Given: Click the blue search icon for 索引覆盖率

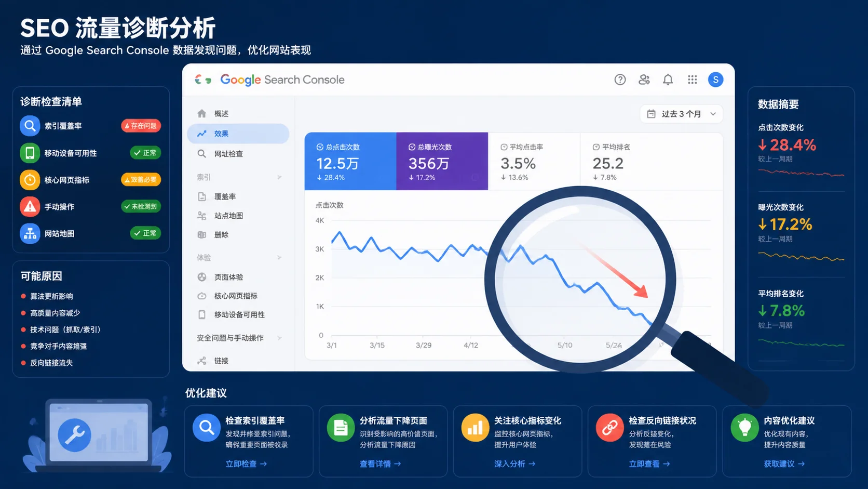Looking at the screenshot, I should point(30,126).
